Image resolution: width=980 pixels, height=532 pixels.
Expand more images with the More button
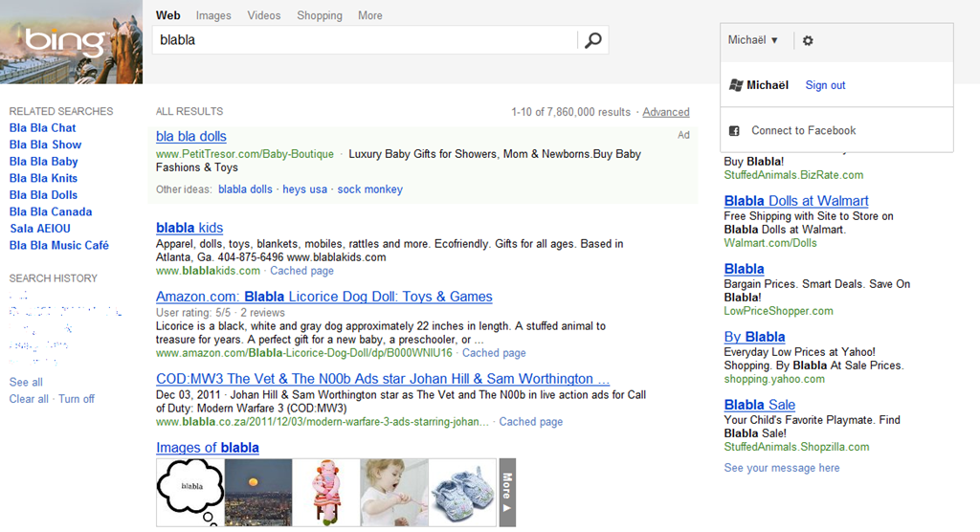[x=507, y=493]
